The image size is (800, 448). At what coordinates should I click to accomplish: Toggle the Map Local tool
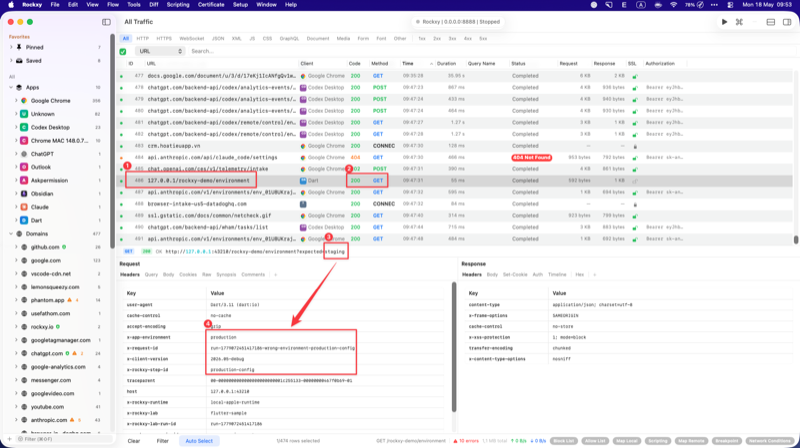tap(627, 441)
